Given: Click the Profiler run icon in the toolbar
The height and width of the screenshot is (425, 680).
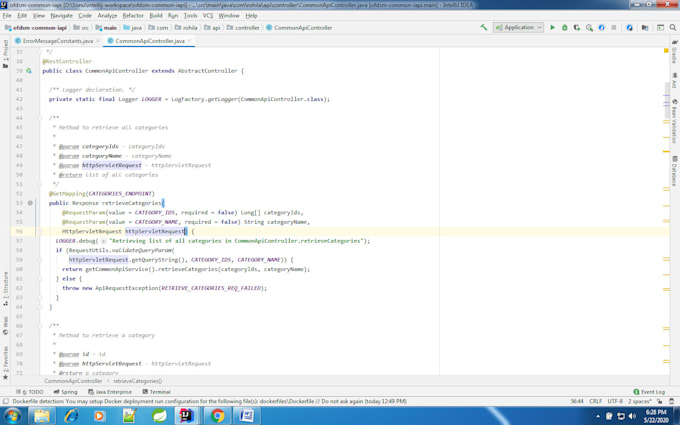Looking at the screenshot, I should click(589, 27).
